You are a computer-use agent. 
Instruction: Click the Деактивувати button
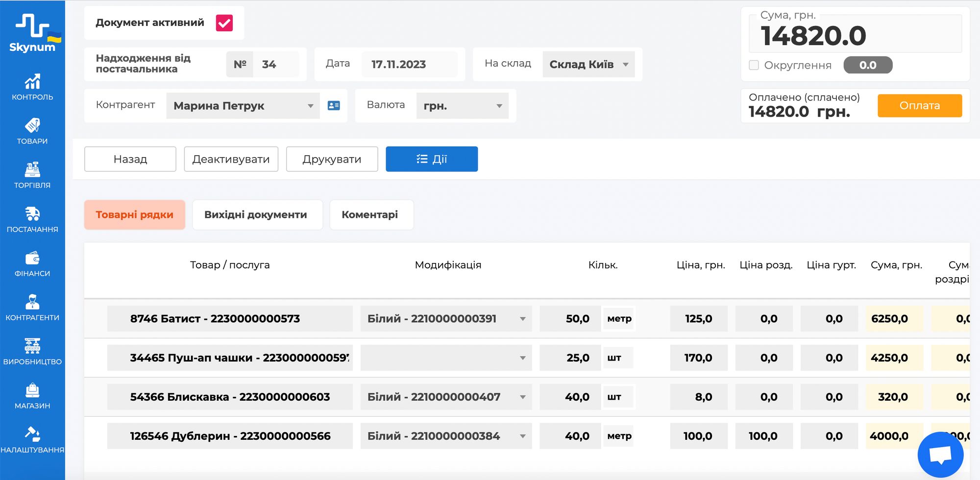pos(231,159)
